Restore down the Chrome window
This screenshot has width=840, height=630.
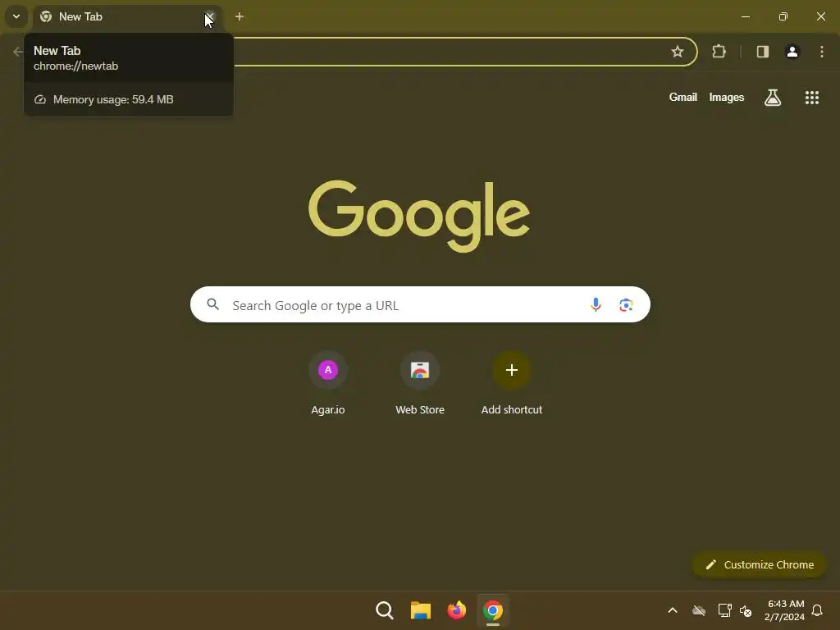tap(783, 16)
